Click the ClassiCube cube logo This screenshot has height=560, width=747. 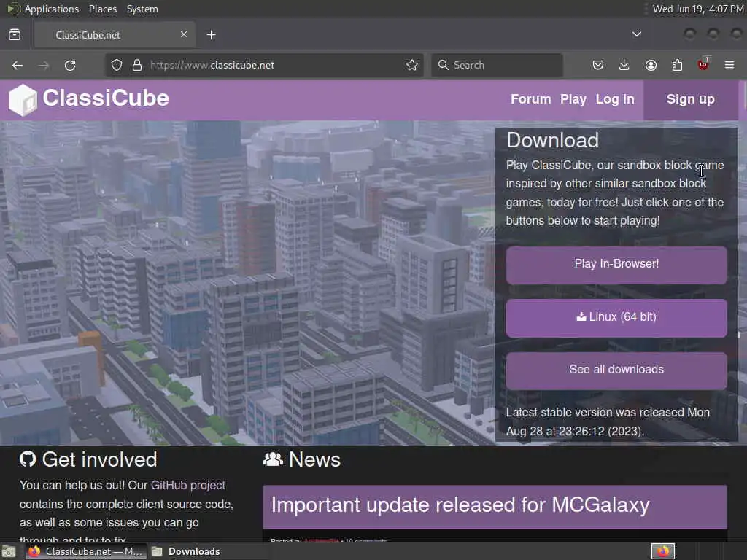pos(23,100)
